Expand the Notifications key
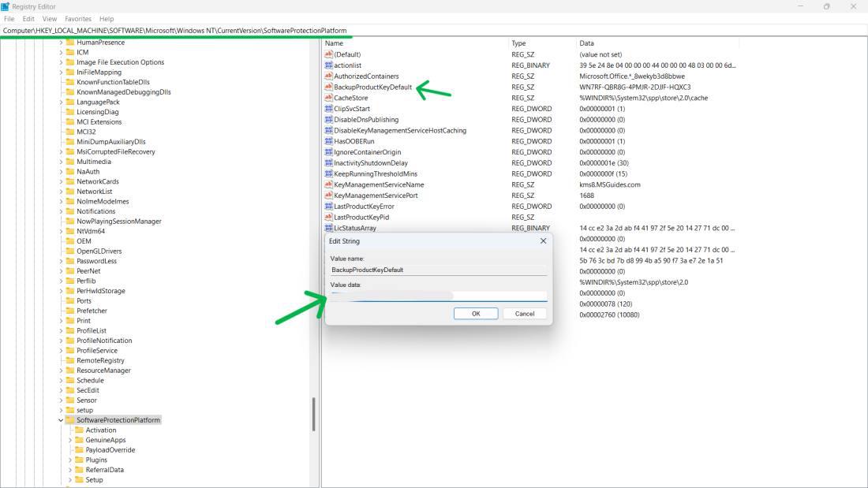 pos(61,211)
